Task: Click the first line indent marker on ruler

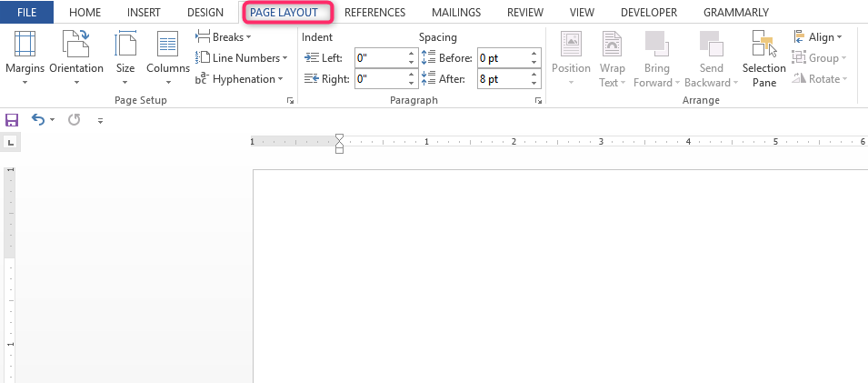Action: 339,137
